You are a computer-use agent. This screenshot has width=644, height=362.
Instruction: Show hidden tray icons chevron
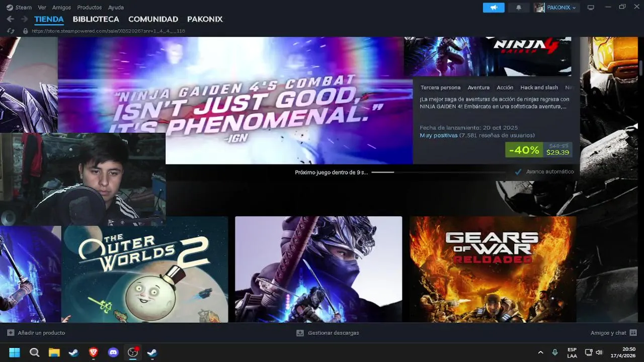(x=541, y=352)
